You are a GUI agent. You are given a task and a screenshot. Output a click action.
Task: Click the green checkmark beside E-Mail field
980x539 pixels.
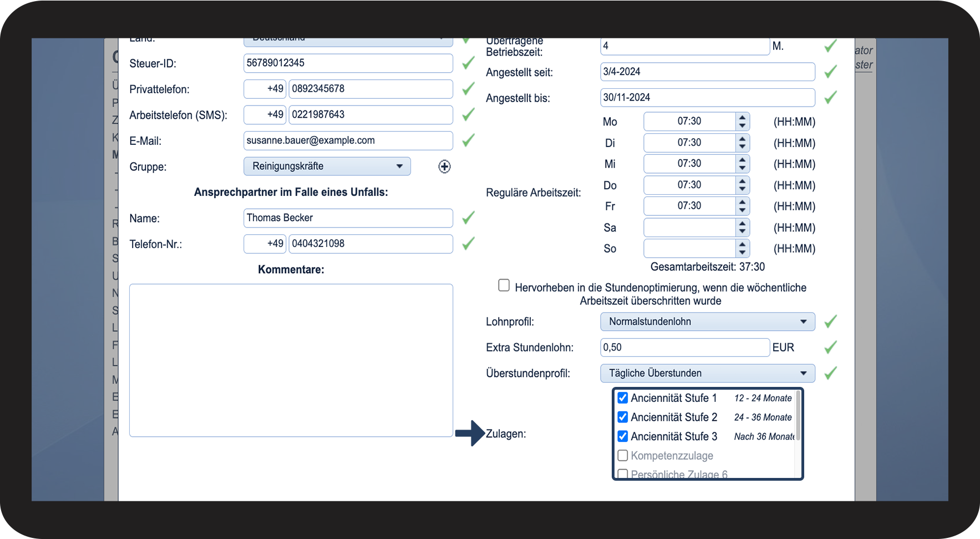[x=468, y=140]
